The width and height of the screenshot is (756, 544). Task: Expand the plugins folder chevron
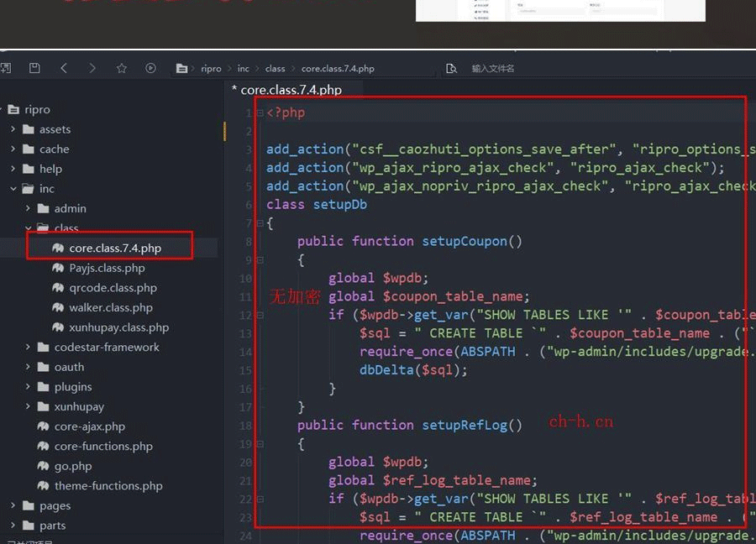(28, 386)
